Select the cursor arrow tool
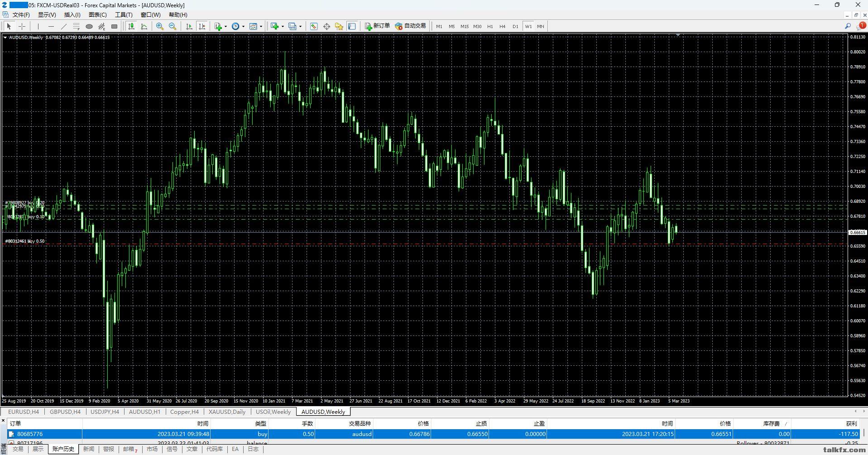Screen dimensions: 868x455 pos(9,26)
